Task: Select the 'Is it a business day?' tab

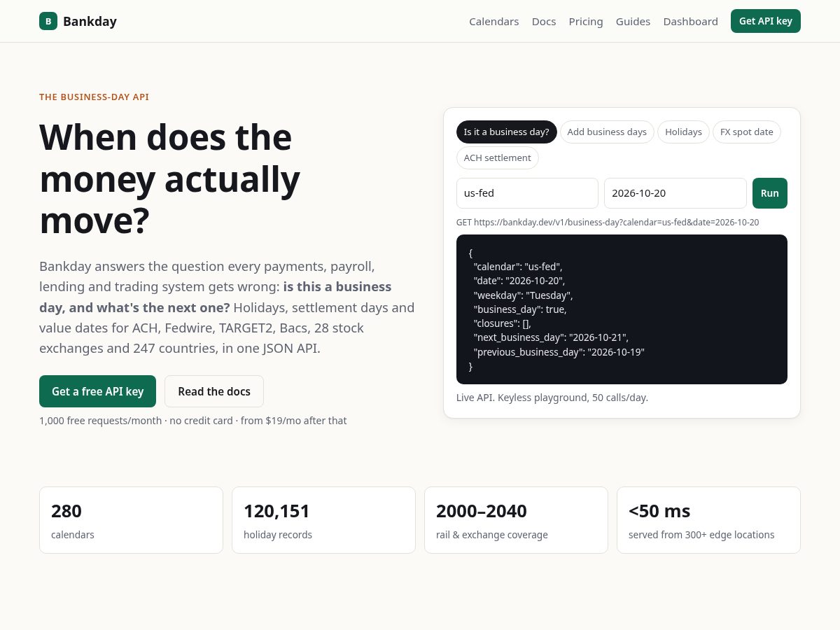Action: (507, 132)
